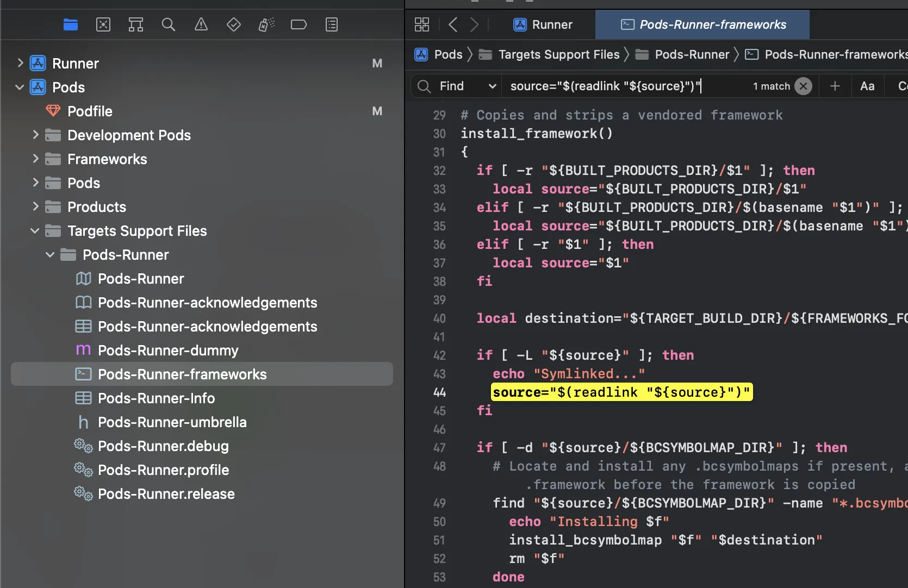908x588 pixels.
Task: Click Pods-Runner folder in jump bar
Action: pyautogui.click(x=682, y=54)
